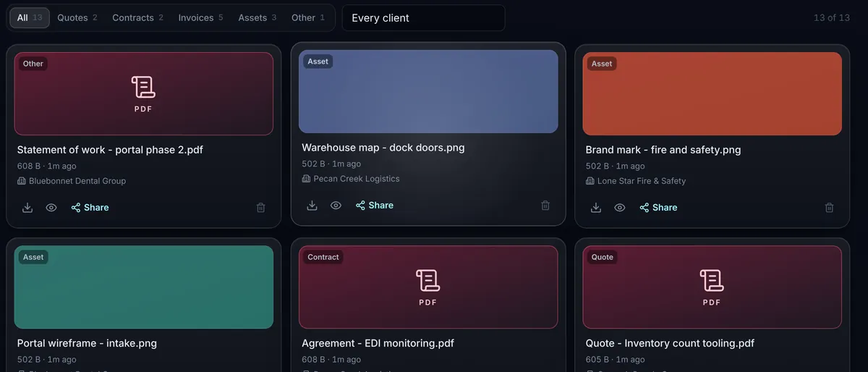Share Brand mark - fire and safety.png
The height and width of the screenshot is (372, 868).
[658, 208]
